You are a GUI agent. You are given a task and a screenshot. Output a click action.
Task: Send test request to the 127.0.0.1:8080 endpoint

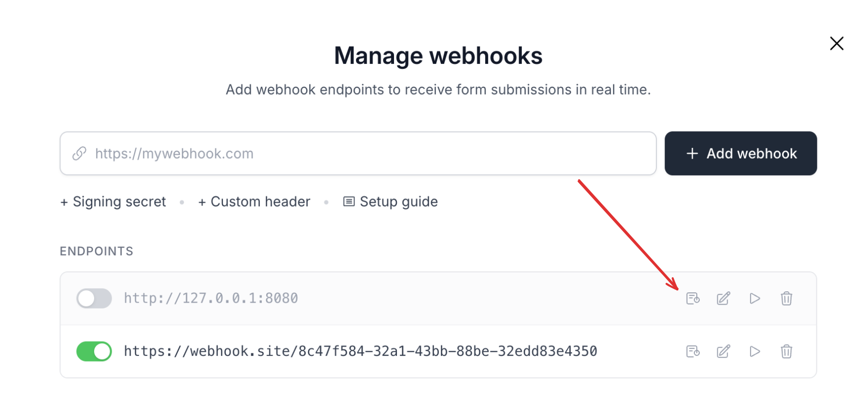(755, 298)
